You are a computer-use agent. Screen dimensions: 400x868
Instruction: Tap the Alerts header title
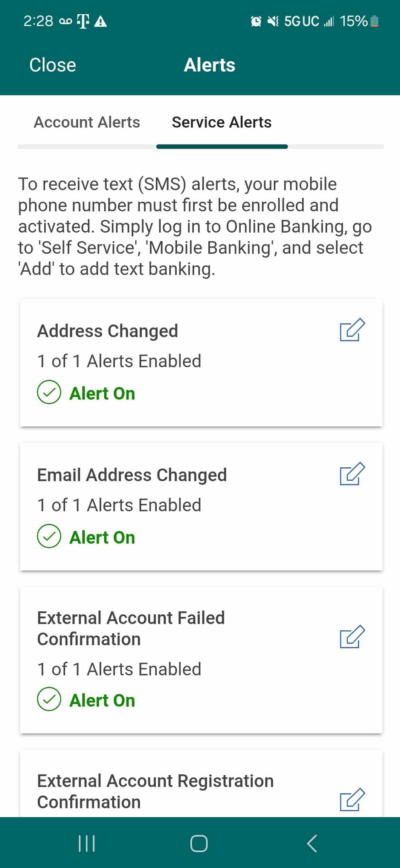(209, 65)
